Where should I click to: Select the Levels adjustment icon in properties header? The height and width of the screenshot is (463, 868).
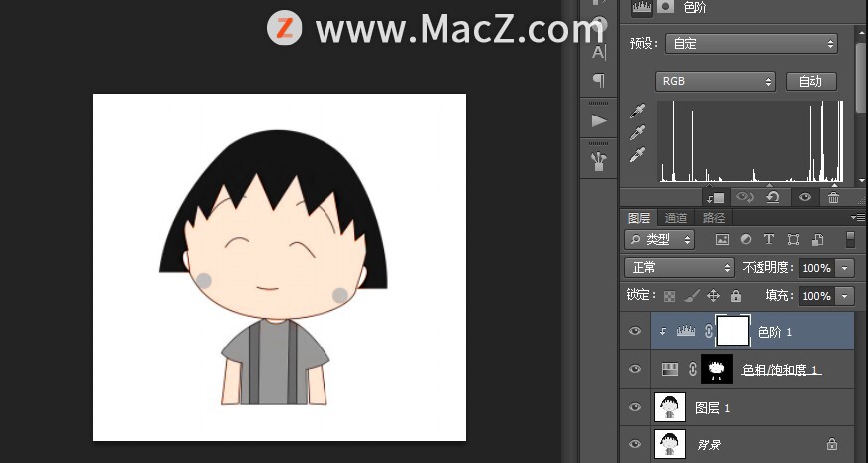642,7
